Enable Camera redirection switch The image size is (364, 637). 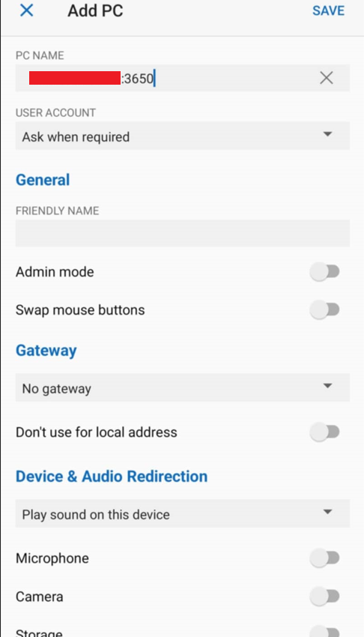tap(324, 597)
